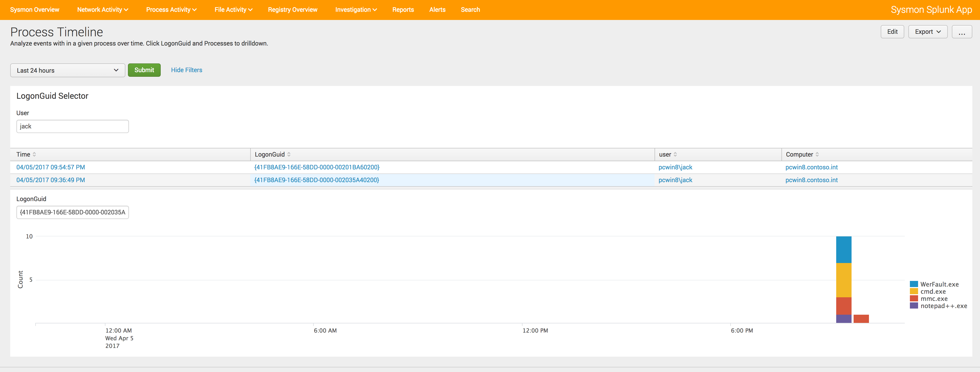
Task: Sort table by Time column
Action: coord(26,155)
